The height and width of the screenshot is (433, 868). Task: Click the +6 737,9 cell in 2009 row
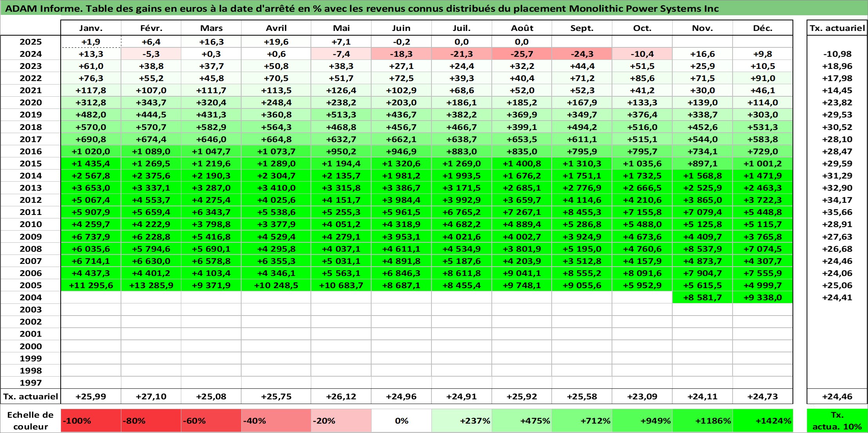point(91,237)
